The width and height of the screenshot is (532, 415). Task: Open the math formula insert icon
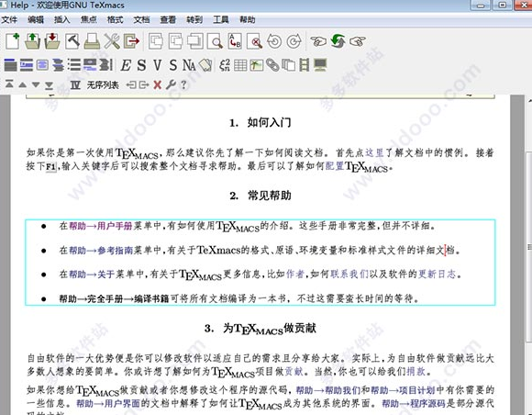(x=225, y=65)
